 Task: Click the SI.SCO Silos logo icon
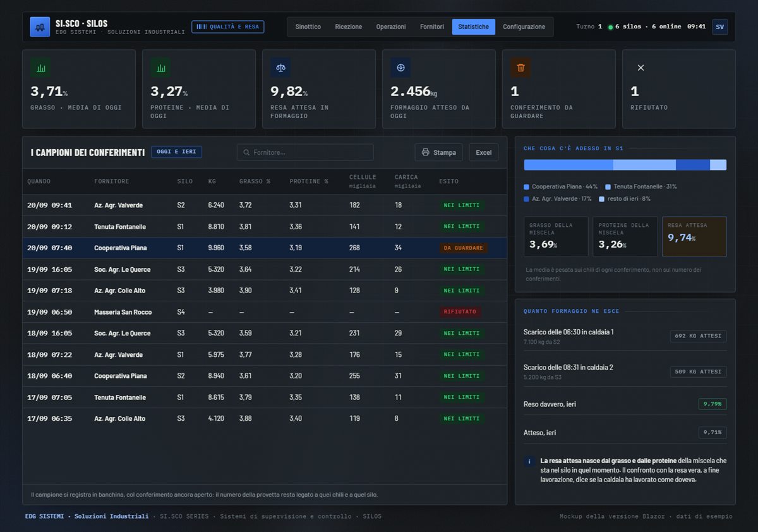40,27
